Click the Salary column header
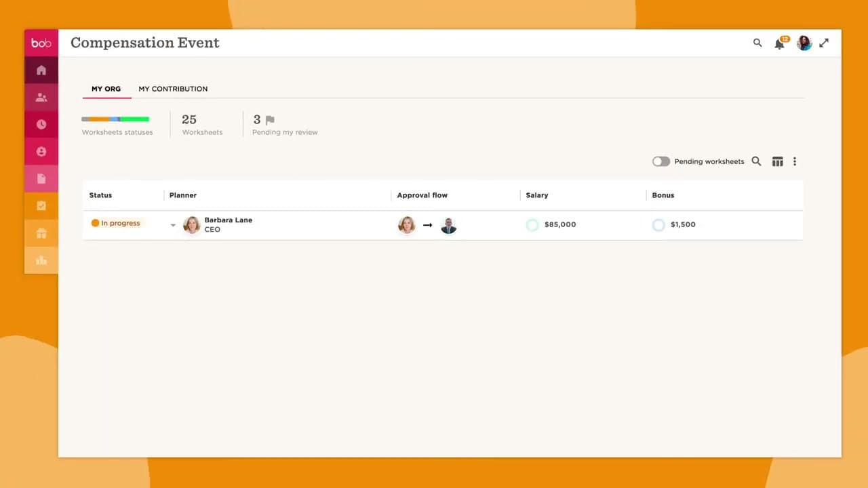The width and height of the screenshot is (868, 488). coord(537,195)
